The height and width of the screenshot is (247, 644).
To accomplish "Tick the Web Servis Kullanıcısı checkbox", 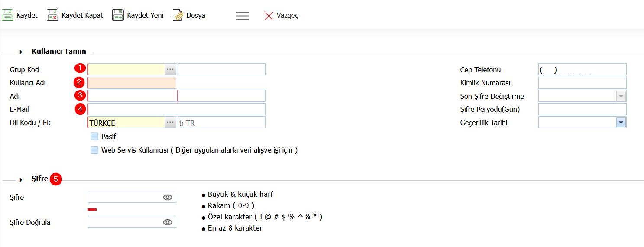I will point(94,150).
